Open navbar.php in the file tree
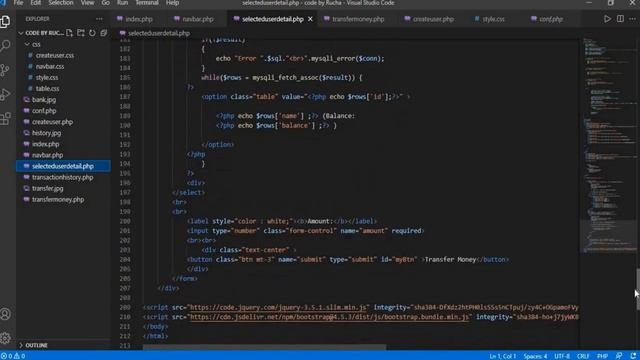Viewport: 640px width, 360px height. (x=47, y=155)
